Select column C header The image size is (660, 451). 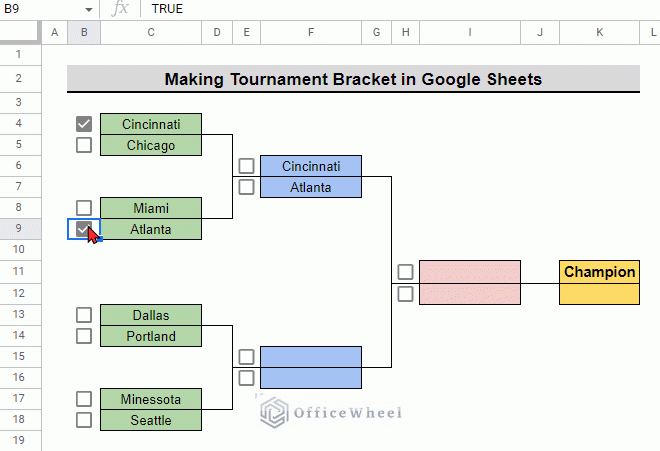point(151,32)
